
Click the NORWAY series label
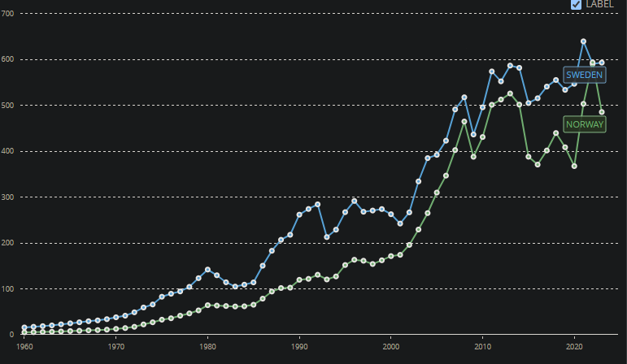584,124
